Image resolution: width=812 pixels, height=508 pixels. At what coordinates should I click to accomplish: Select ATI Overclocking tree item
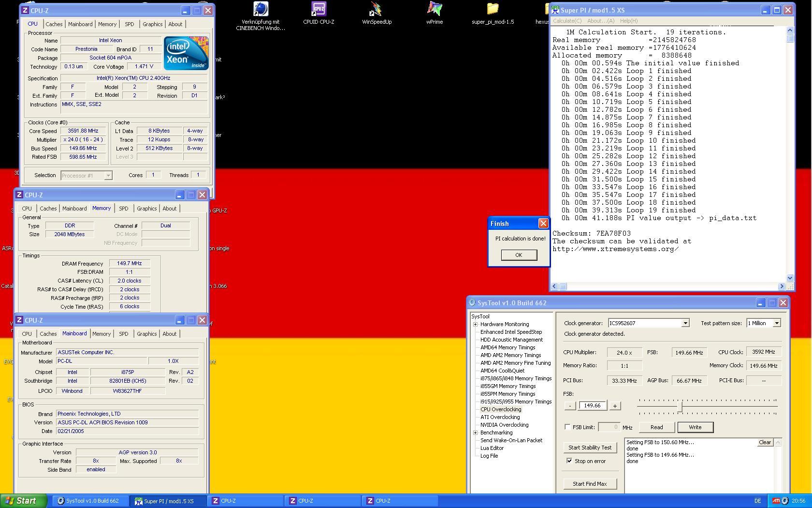click(500, 417)
